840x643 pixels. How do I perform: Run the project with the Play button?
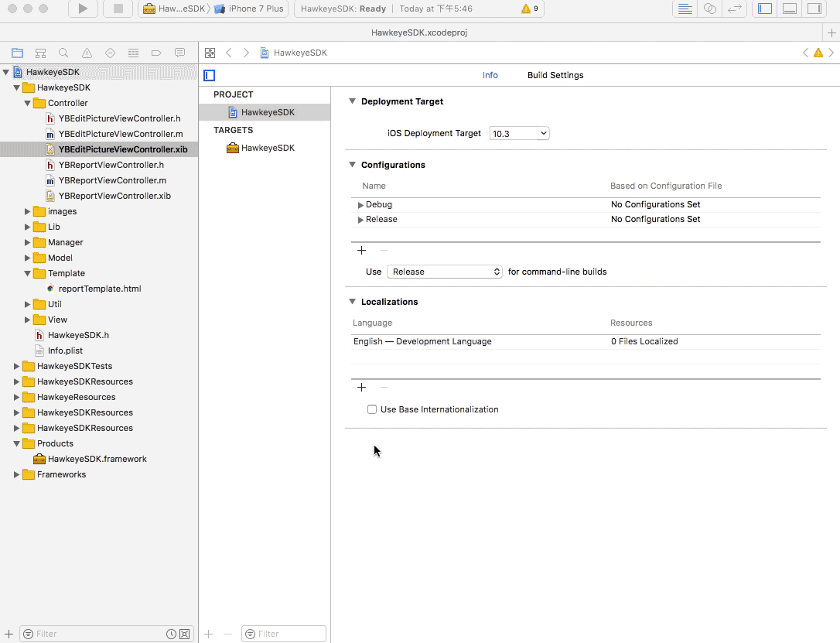pos(83,9)
